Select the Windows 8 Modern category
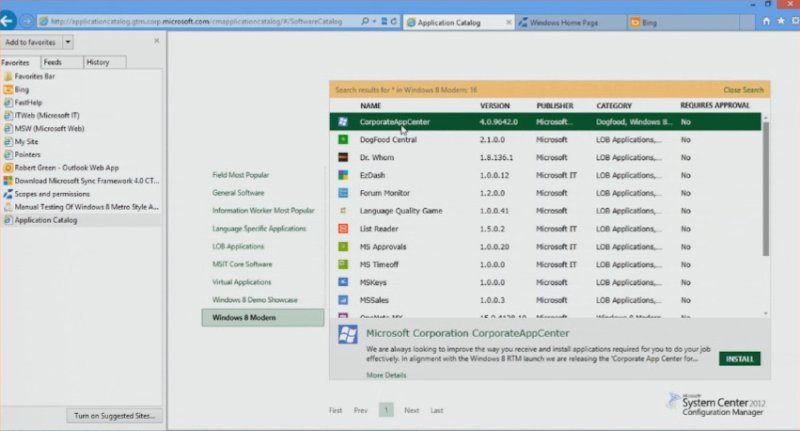The image size is (800, 431). click(x=263, y=317)
